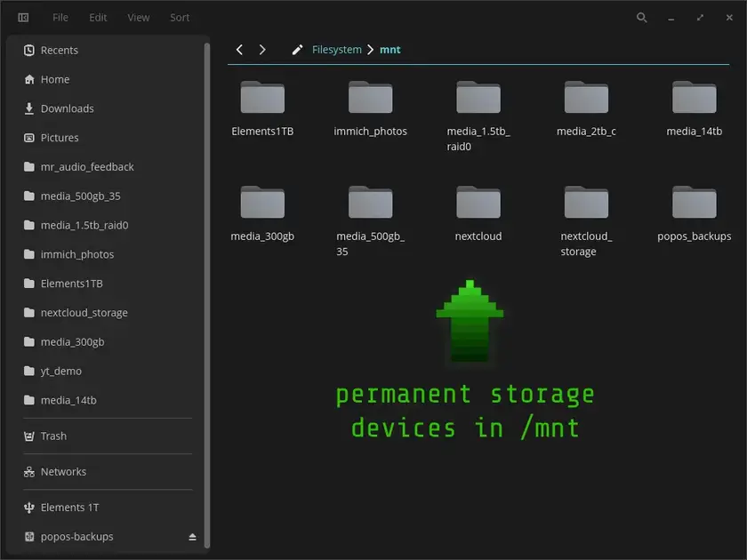The width and height of the screenshot is (747, 560).
Task: Click the disk icon beside popos-backups
Action: (x=29, y=537)
